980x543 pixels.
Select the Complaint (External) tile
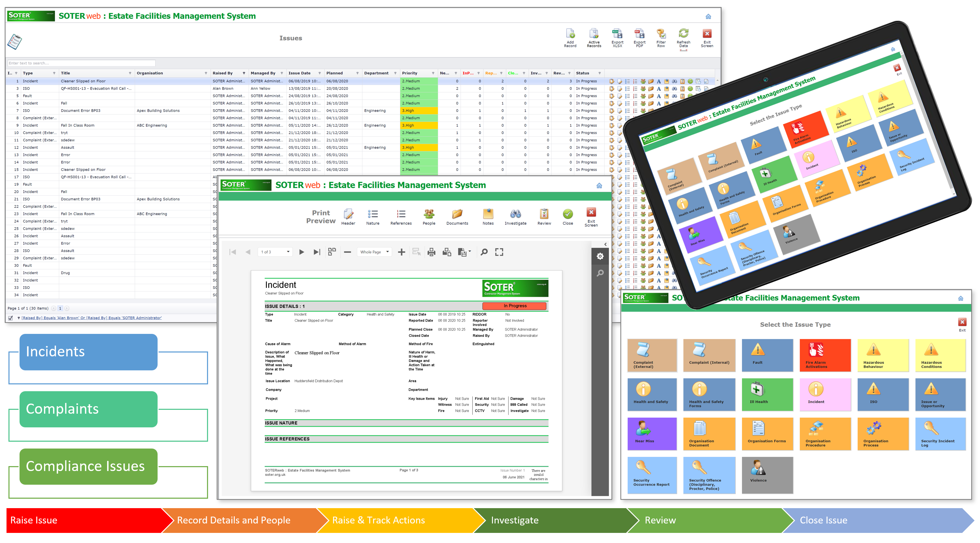tap(652, 355)
